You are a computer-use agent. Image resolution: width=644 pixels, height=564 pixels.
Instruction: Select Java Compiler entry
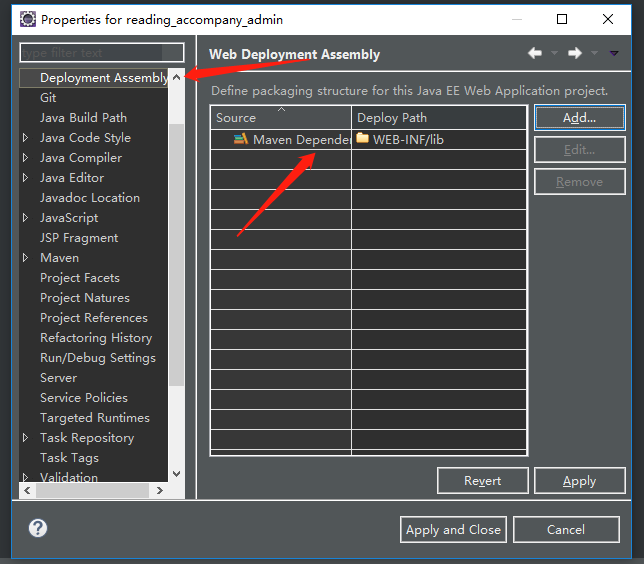click(81, 158)
